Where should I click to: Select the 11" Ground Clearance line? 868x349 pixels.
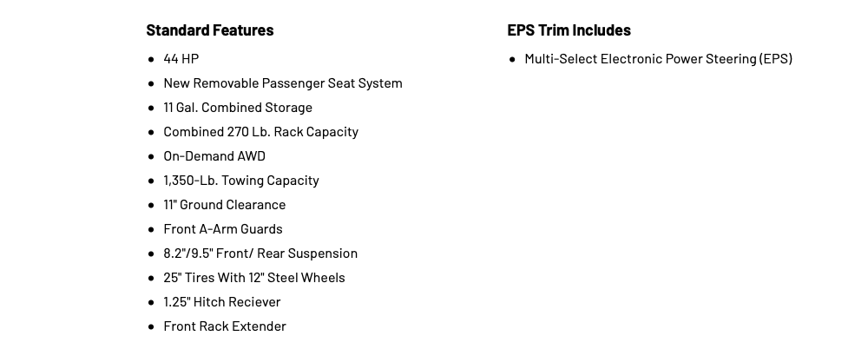pos(225,205)
